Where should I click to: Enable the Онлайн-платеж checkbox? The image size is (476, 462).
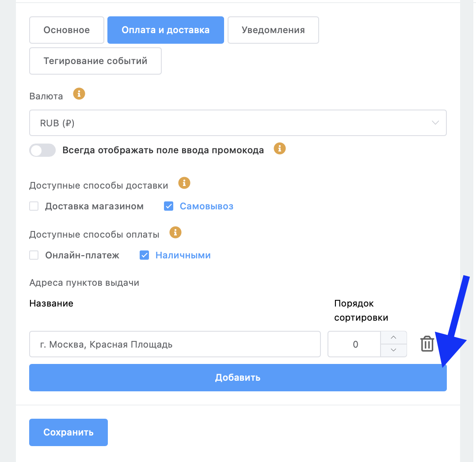pyautogui.click(x=34, y=255)
